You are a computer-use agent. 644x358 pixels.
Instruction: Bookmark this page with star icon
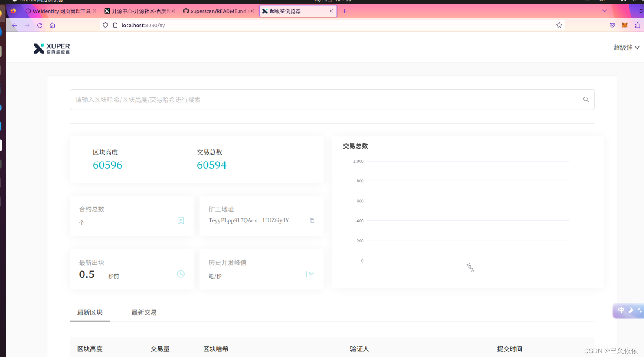coord(559,25)
